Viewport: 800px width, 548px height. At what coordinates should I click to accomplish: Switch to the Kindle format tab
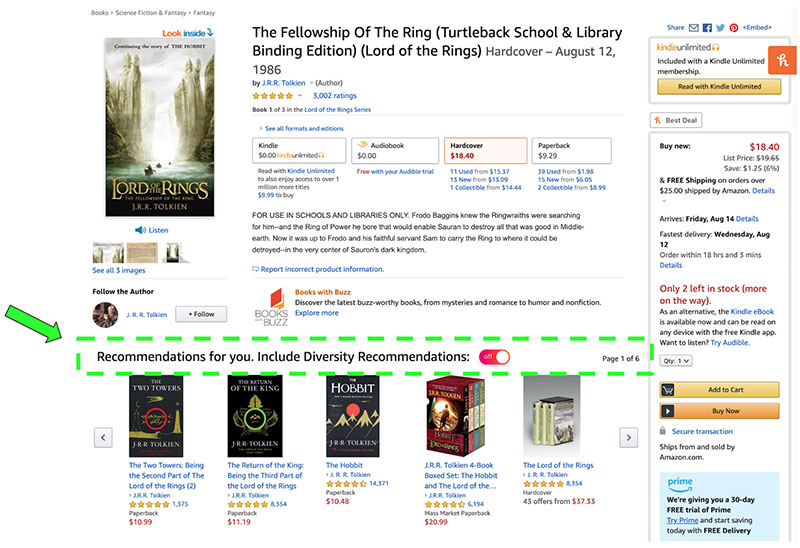[x=300, y=150]
